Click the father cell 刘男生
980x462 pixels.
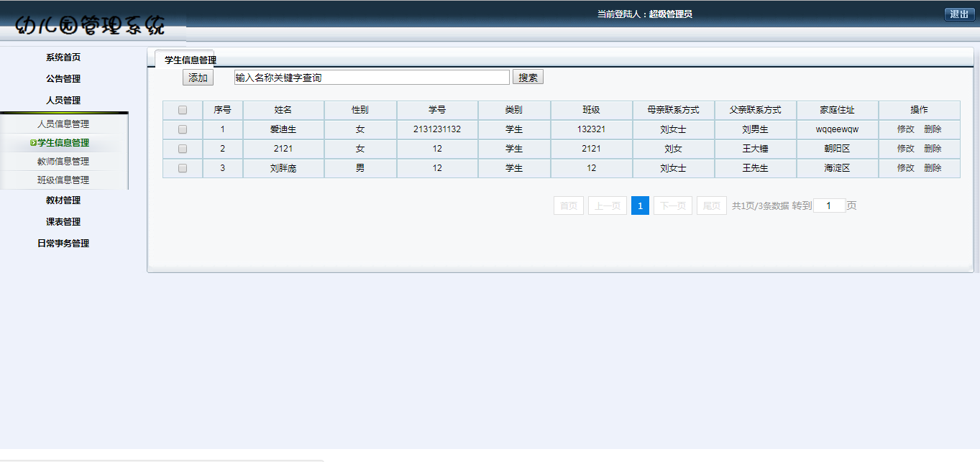point(755,129)
